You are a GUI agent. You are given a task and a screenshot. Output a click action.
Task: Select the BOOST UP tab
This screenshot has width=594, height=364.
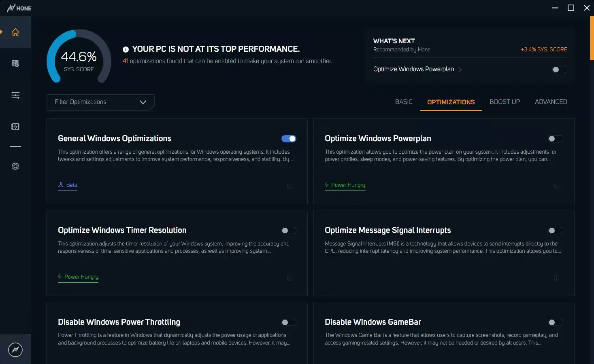(x=505, y=102)
